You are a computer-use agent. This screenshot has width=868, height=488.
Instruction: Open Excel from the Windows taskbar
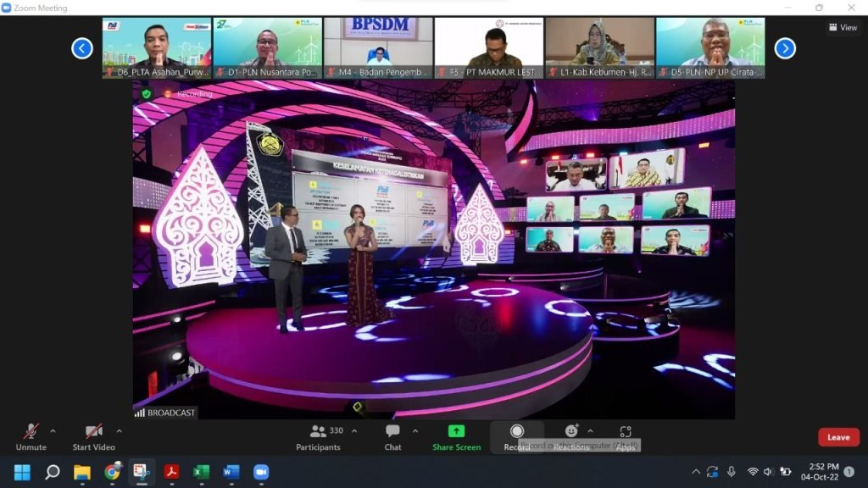coord(201,472)
